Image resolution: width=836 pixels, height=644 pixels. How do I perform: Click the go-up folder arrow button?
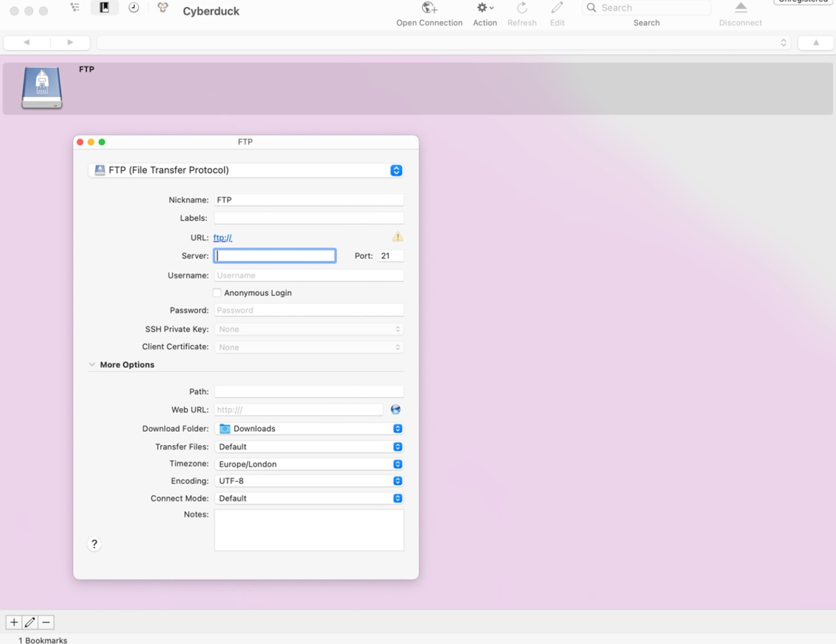(816, 42)
